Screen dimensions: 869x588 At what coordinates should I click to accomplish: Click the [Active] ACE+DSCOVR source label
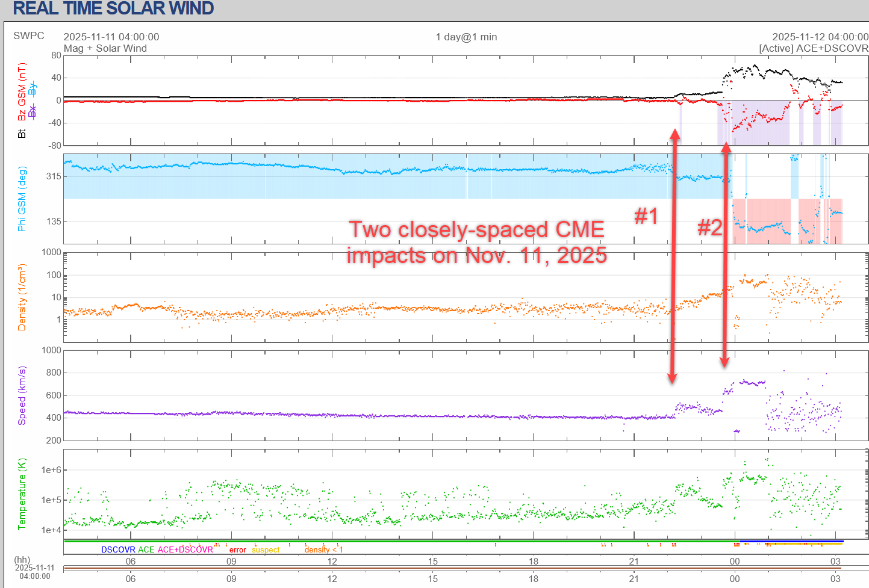tap(814, 48)
